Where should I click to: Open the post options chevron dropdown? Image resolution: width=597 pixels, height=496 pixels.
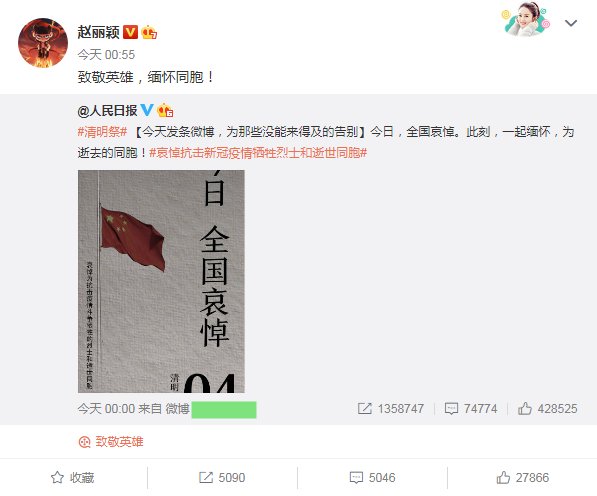(571, 23)
